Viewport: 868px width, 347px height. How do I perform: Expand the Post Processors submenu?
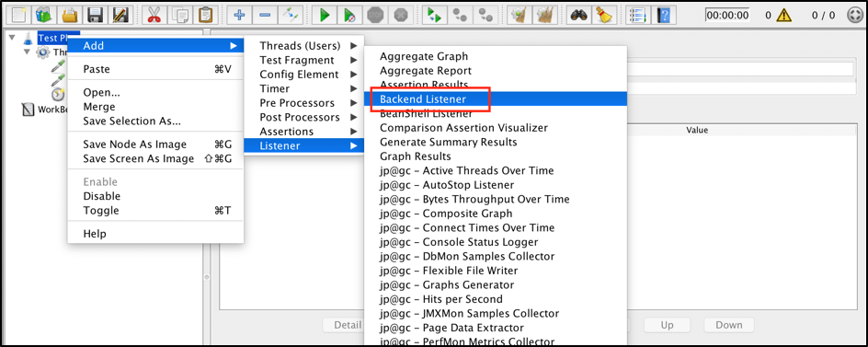tap(304, 118)
